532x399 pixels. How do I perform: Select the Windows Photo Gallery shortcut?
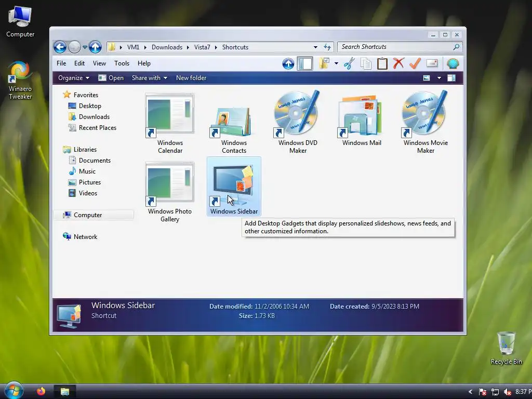click(170, 192)
